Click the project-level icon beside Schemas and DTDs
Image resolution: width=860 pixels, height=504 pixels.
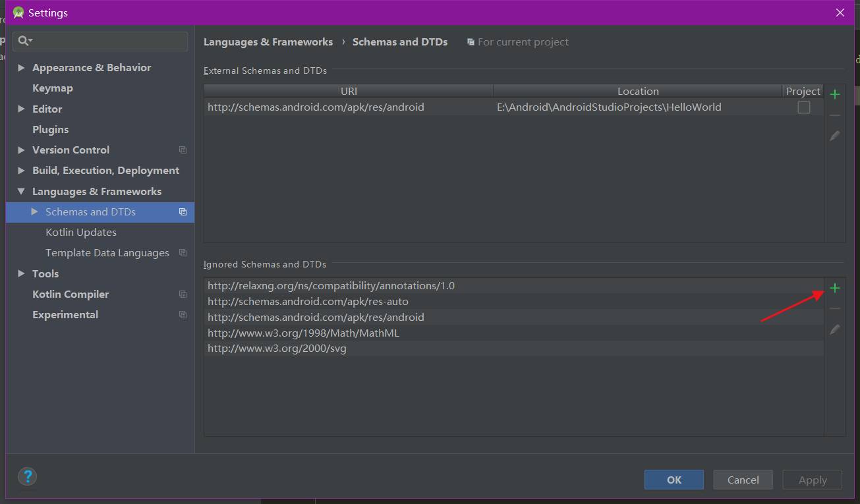coord(183,212)
